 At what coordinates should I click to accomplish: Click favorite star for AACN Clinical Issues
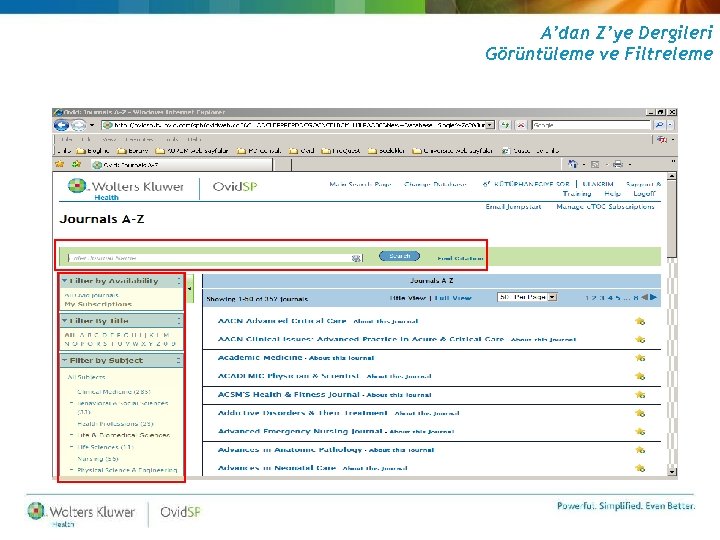(640, 339)
